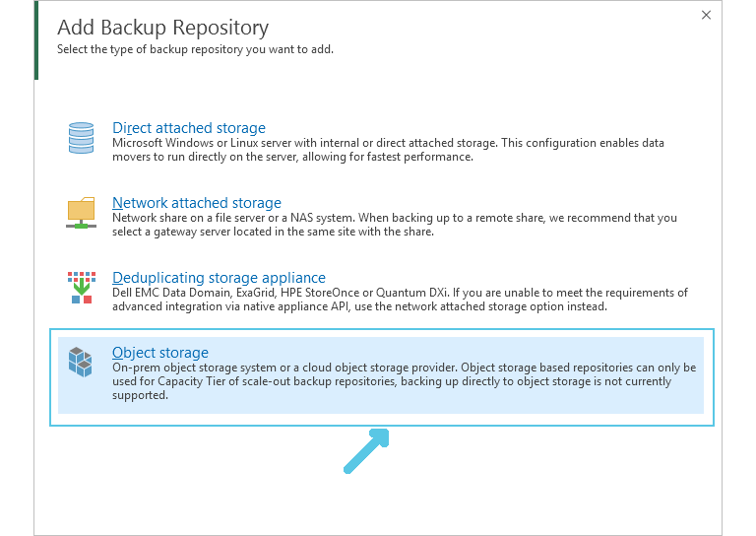Click the Dell EMC Data Domain description text
The height and width of the screenshot is (536, 756).
[400, 300]
